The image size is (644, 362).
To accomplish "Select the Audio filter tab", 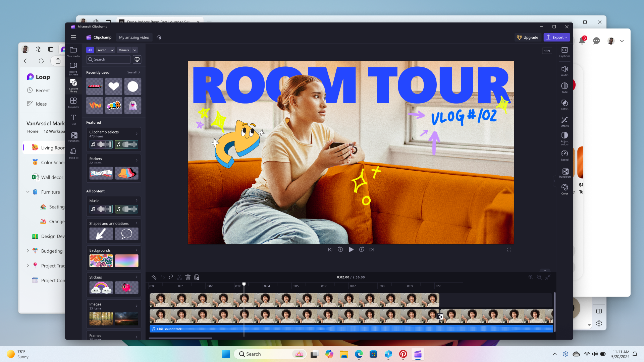I will point(102,50).
